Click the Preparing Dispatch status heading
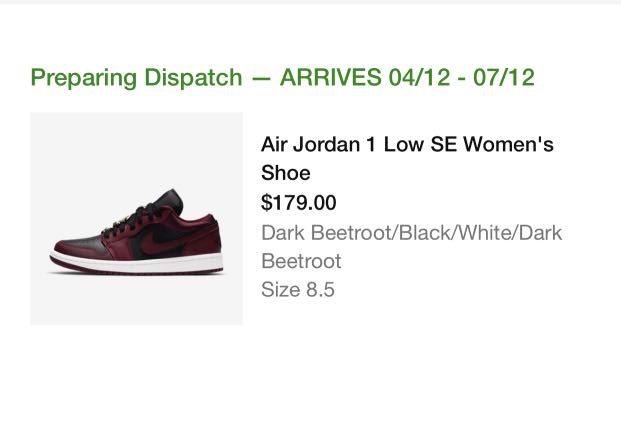 click(136, 78)
